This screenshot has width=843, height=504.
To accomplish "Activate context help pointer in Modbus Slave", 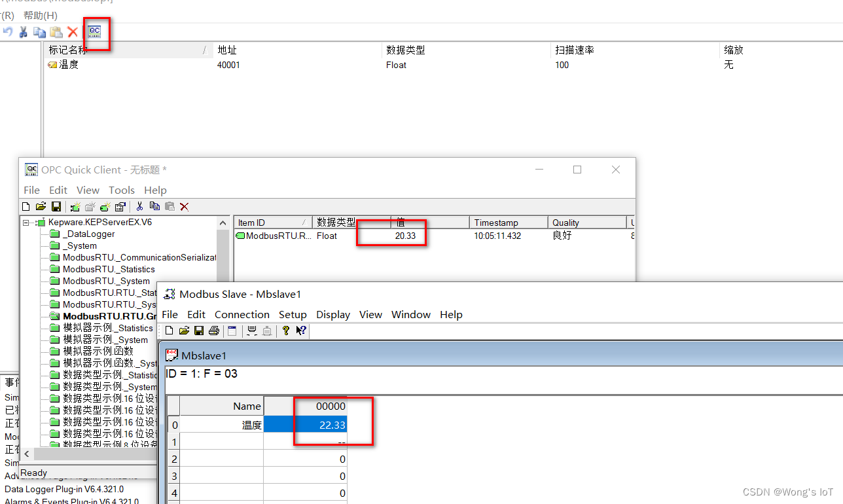I will 301,331.
